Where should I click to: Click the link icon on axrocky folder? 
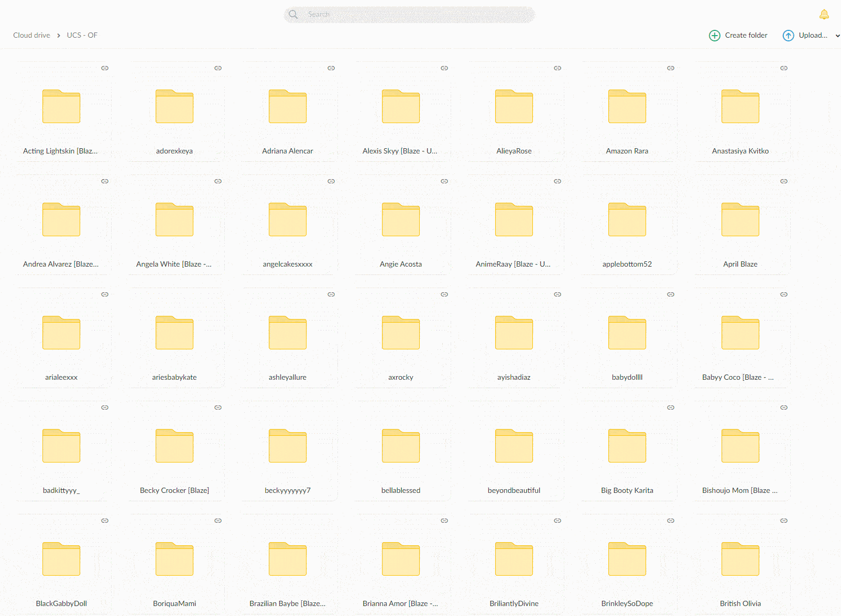(x=444, y=294)
